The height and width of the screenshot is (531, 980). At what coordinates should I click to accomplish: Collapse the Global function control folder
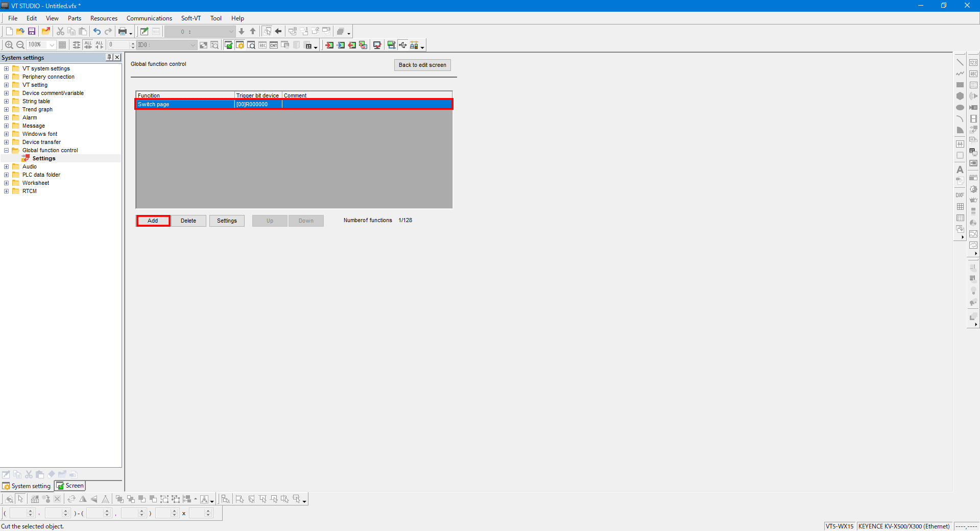(x=6, y=150)
